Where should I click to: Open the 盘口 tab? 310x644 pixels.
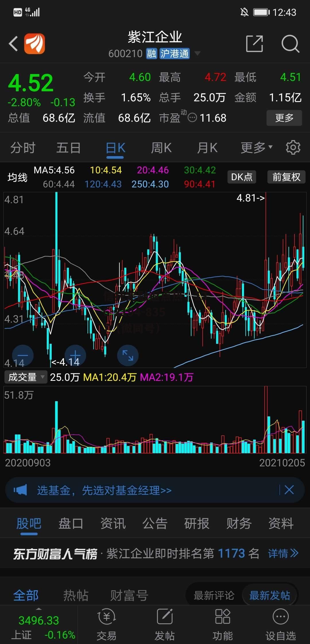tap(71, 523)
